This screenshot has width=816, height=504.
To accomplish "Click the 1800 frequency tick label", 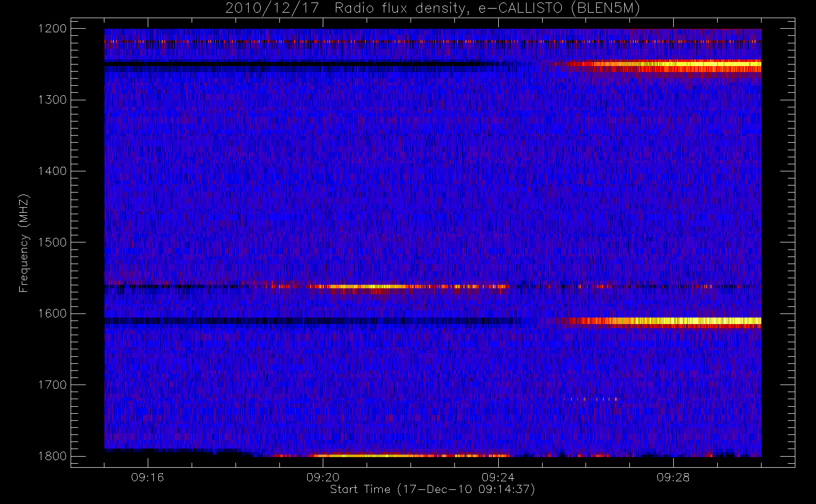I will pyautogui.click(x=52, y=456).
